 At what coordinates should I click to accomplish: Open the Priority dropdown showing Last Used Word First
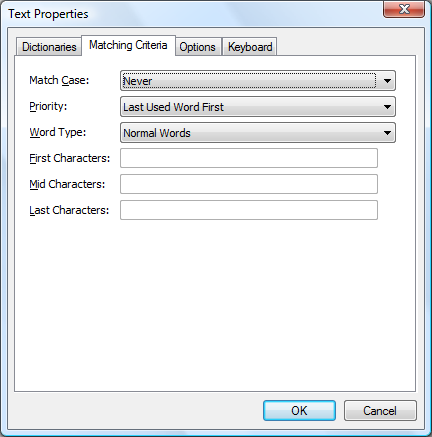click(258, 107)
